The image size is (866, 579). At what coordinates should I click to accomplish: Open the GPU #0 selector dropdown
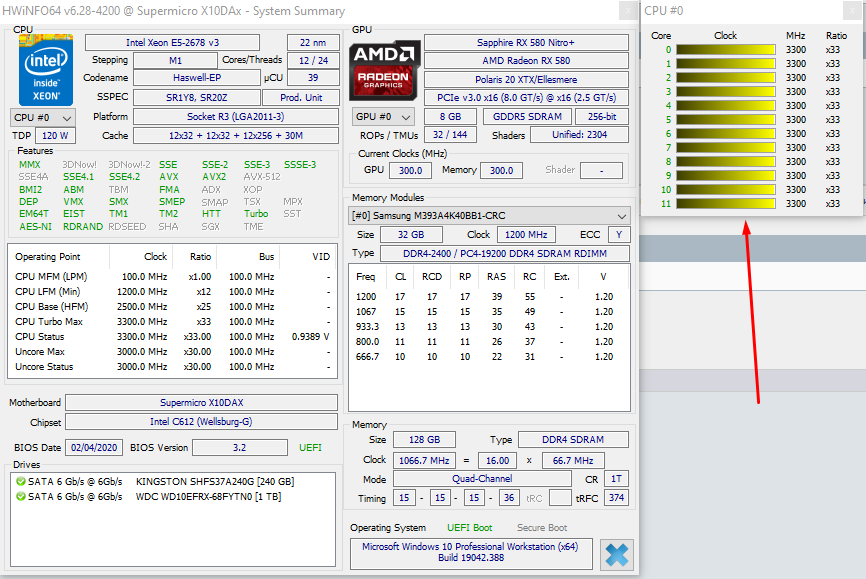click(x=384, y=117)
